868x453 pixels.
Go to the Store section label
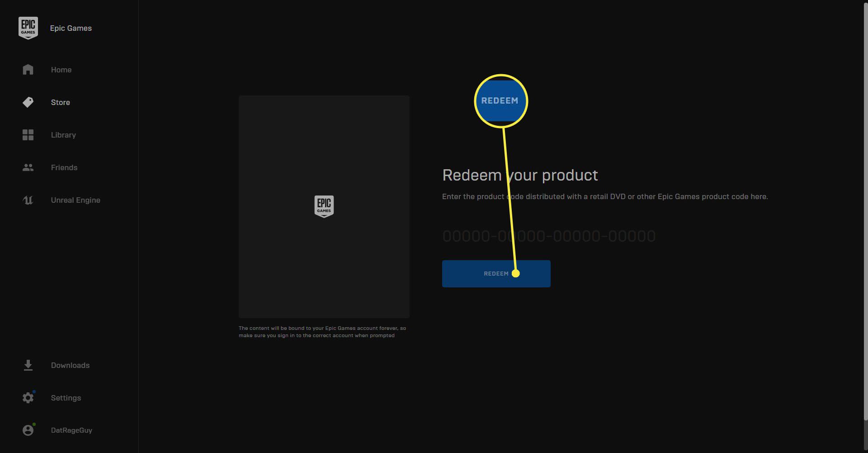pyautogui.click(x=60, y=102)
